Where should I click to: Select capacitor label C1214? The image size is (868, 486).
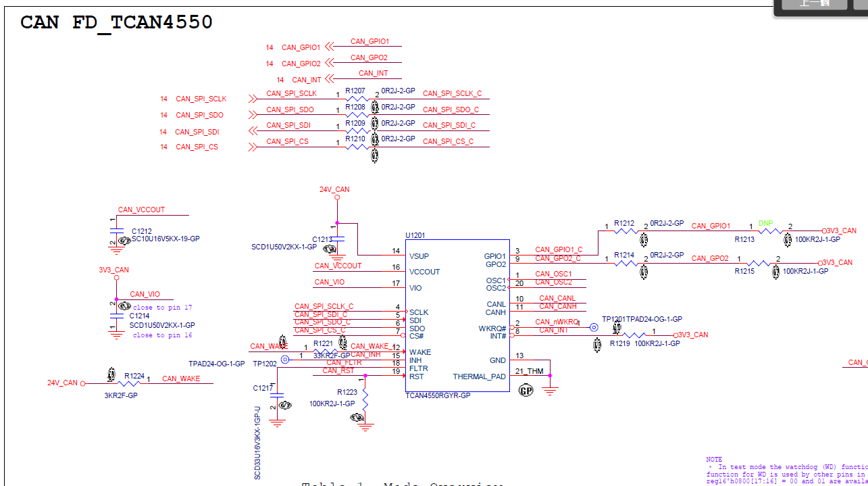point(140,316)
